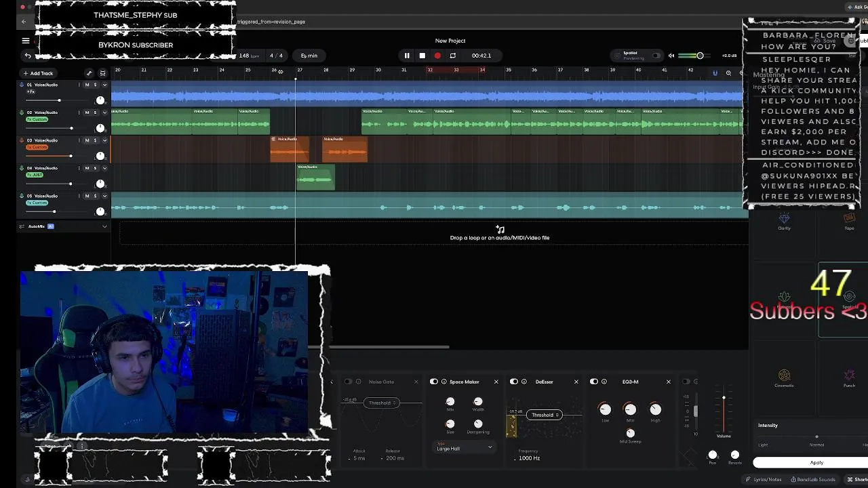Open Fx JUST preset on track 04
868x488 pixels.
(35, 175)
